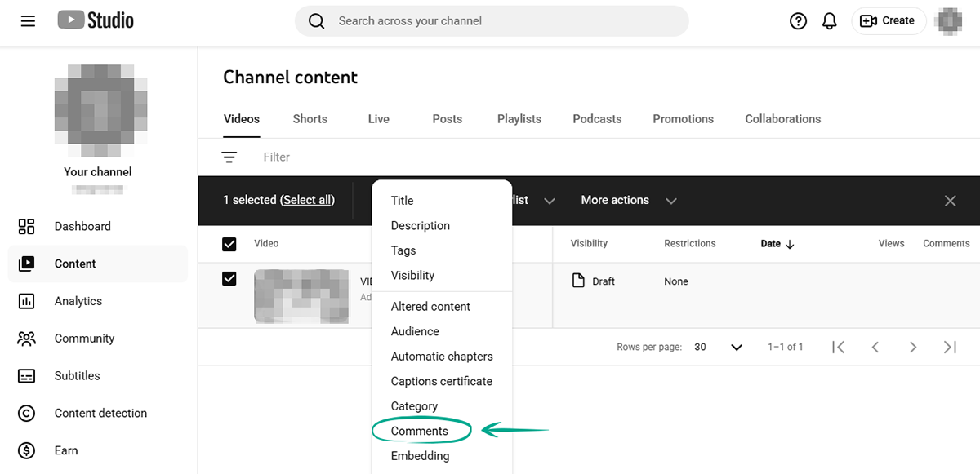Open Content detection in the sidebar
980x474 pixels.
[100, 414]
